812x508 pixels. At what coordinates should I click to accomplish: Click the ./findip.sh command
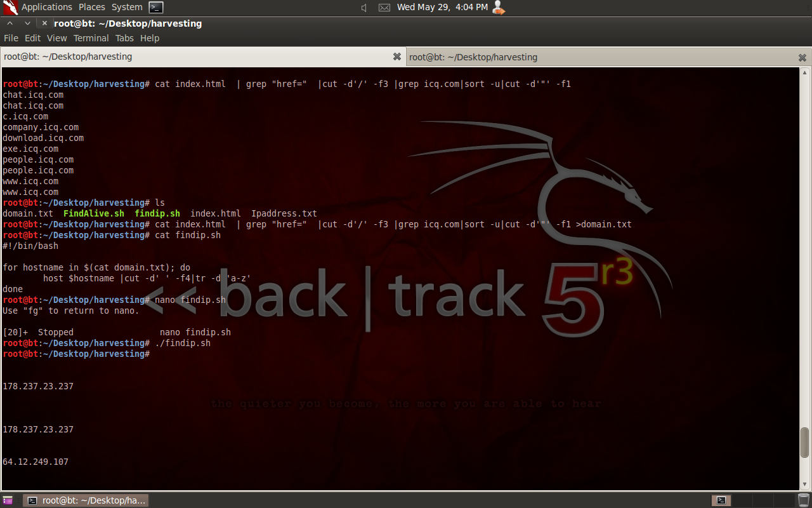[x=183, y=343]
